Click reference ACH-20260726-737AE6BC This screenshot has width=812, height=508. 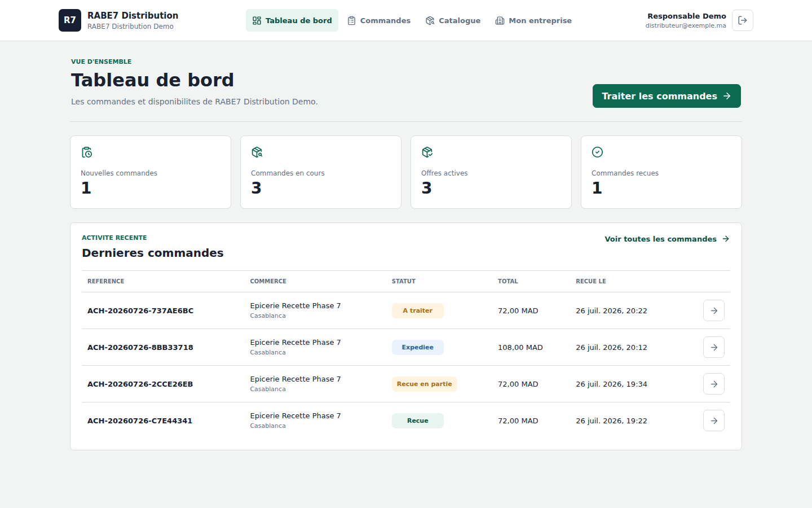pos(140,310)
